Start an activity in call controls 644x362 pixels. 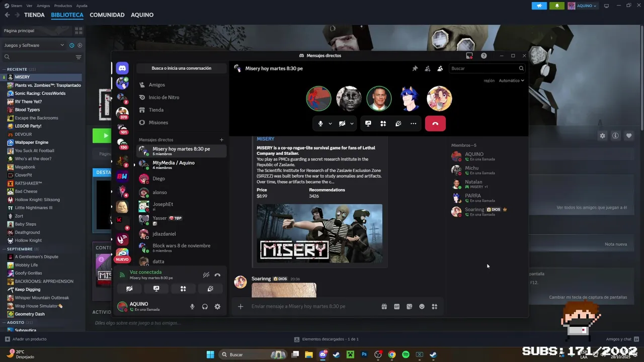click(x=383, y=124)
